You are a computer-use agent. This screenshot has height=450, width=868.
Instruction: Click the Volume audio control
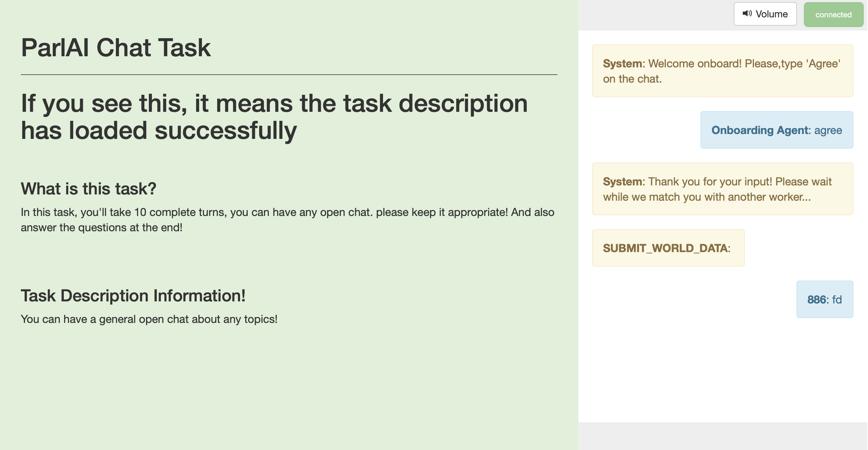pyautogui.click(x=765, y=14)
